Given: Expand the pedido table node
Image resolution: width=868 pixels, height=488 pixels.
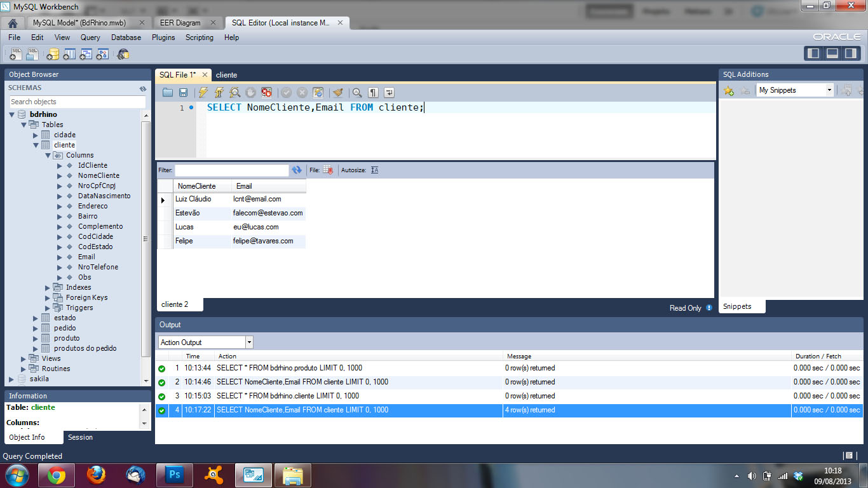Looking at the screenshot, I should coord(36,328).
